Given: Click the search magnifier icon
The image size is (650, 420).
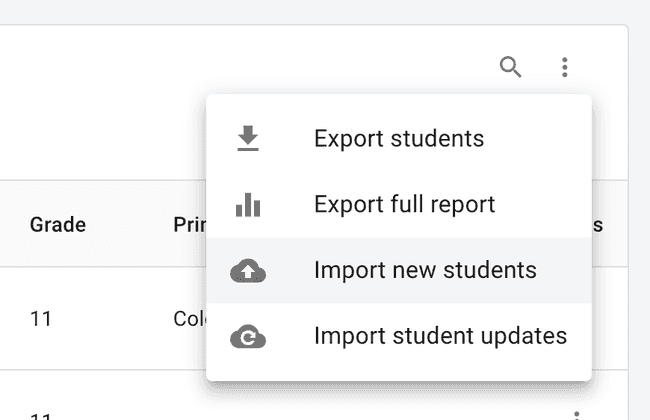Looking at the screenshot, I should [511, 68].
